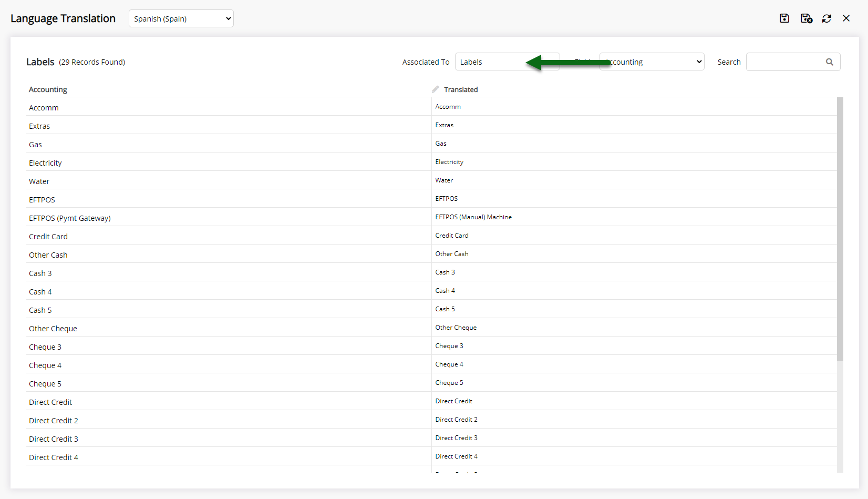Screen dimensions: 868x499
Task: Select the 'Cheque 5' label in Accounting column
Action: point(45,384)
